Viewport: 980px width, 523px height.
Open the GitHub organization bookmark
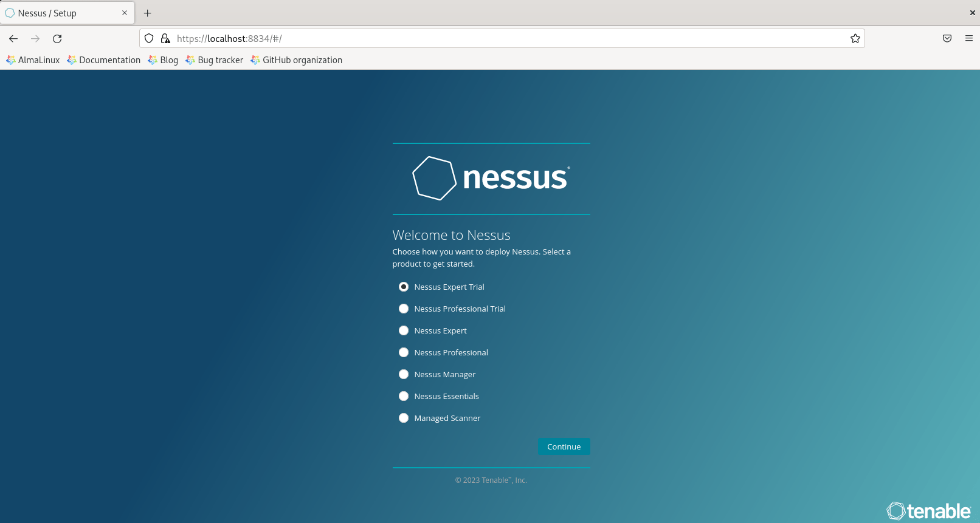tap(296, 60)
